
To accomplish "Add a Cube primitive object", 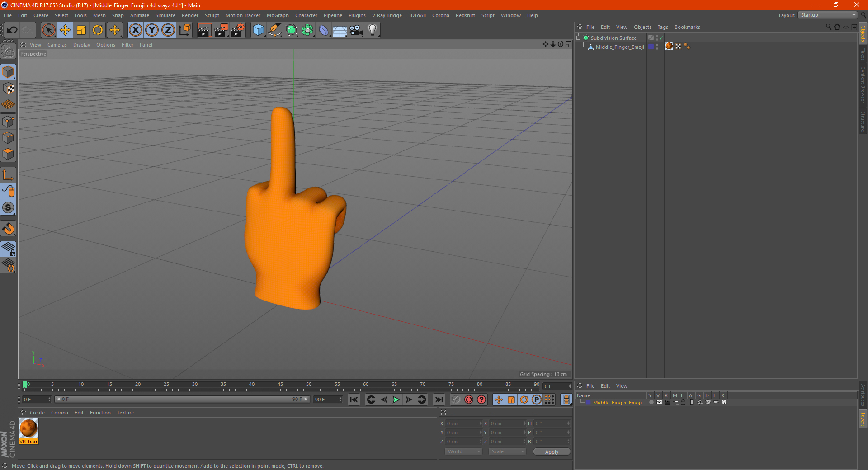I will [258, 30].
